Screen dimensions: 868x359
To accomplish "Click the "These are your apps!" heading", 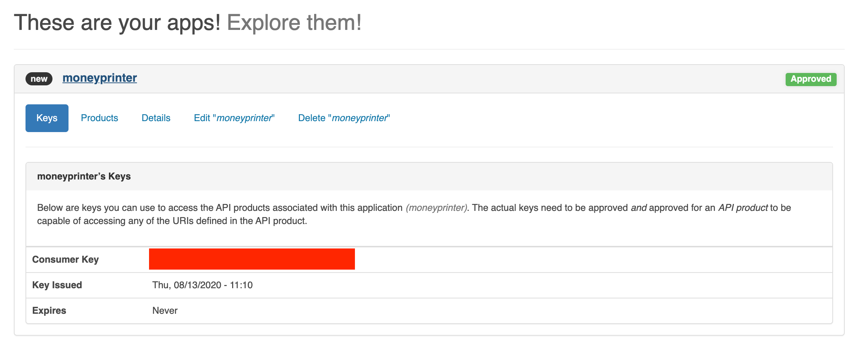I will point(117,23).
